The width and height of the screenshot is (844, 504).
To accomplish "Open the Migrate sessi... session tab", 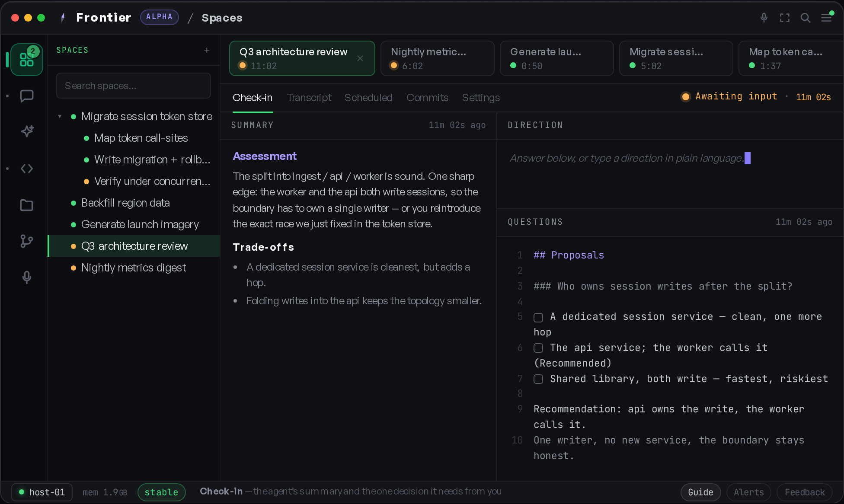I will [676, 58].
